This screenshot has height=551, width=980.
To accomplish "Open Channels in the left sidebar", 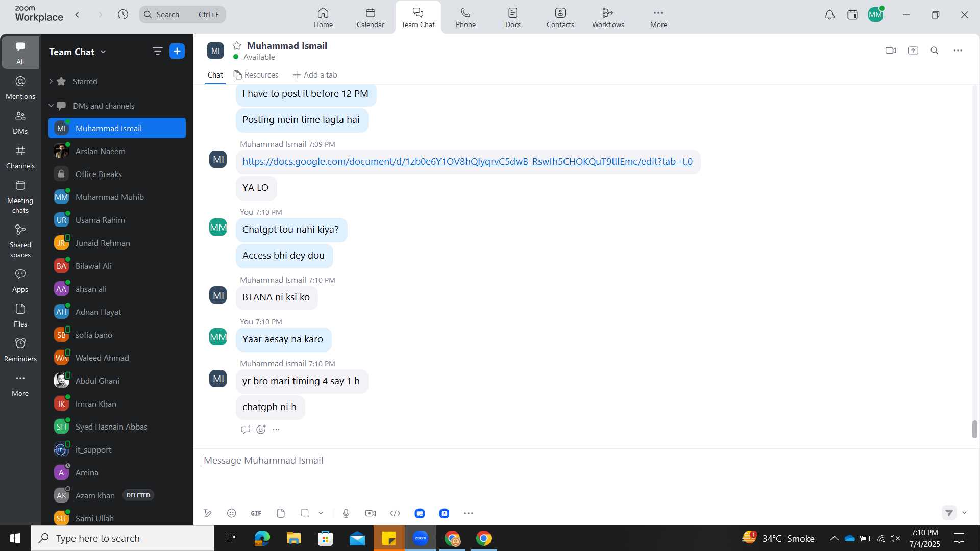I will tap(20, 157).
